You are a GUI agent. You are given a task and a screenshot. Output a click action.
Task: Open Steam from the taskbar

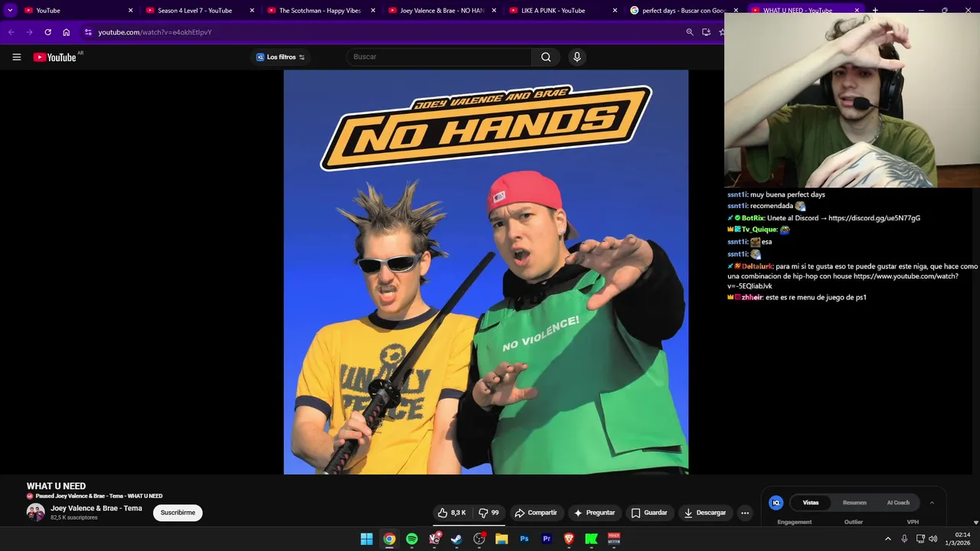[x=456, y=539]
